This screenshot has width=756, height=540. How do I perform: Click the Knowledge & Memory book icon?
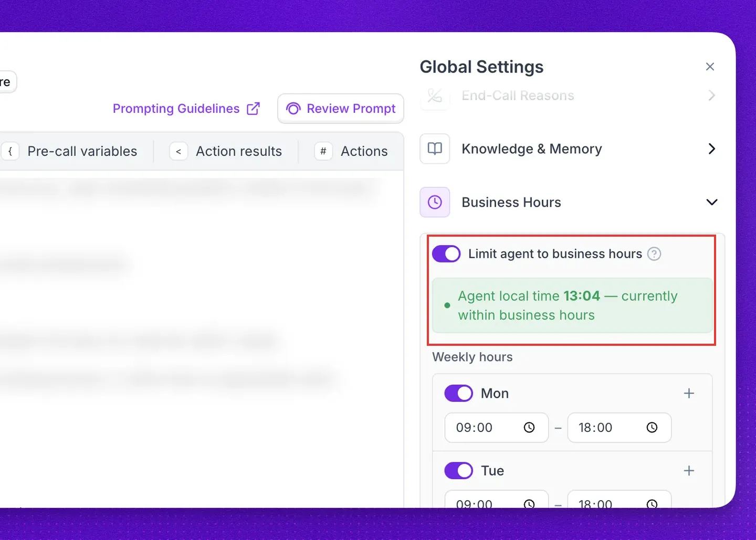click(435, 149)
